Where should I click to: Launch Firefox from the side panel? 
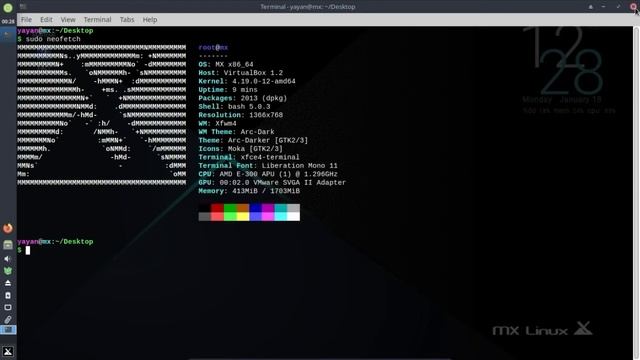point(8,228)
